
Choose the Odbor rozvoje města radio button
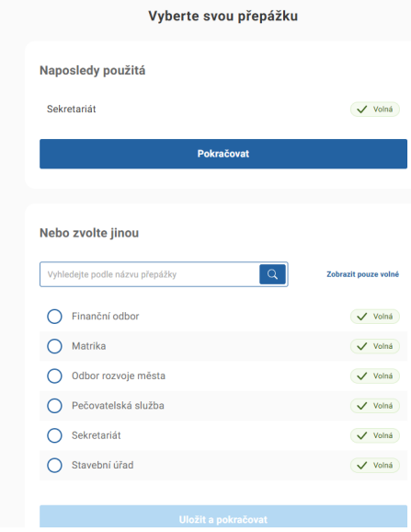(54, 376)
